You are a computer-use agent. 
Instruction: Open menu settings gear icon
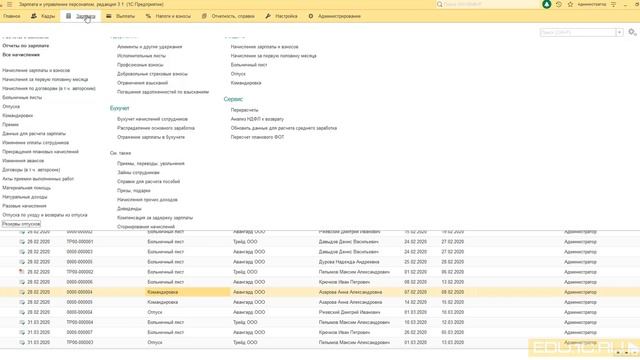(x=632, y=32)
